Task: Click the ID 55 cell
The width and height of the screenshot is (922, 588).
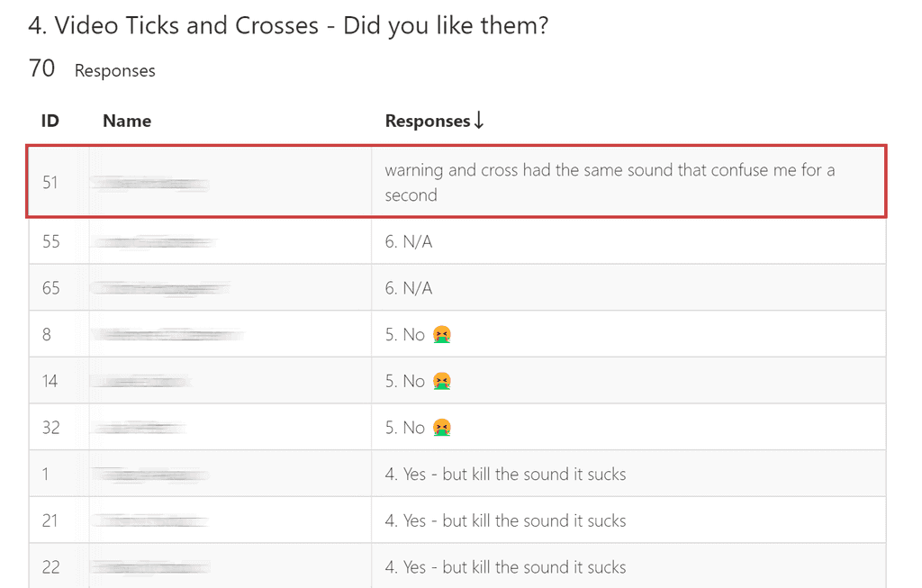Action: point(51,241)
